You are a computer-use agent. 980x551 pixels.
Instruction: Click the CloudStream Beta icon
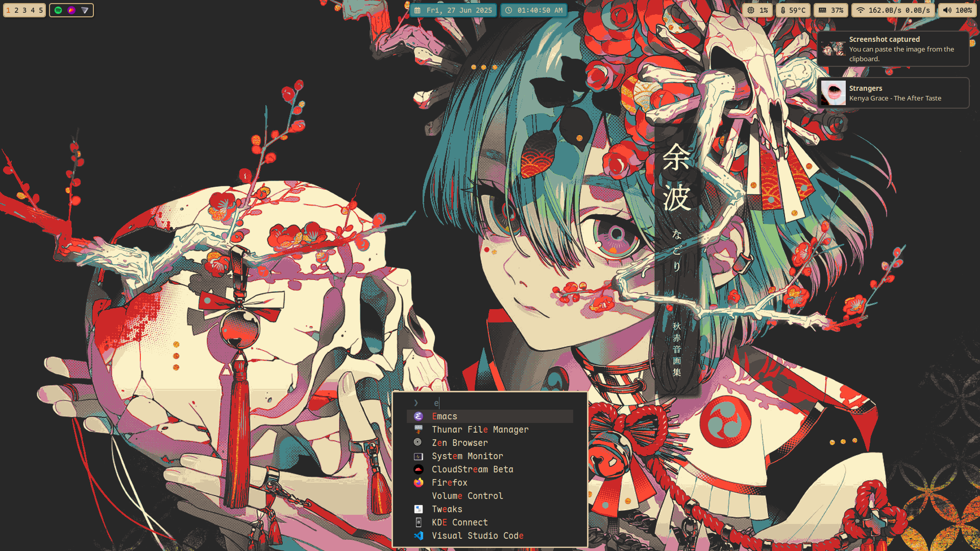point(419,469)
